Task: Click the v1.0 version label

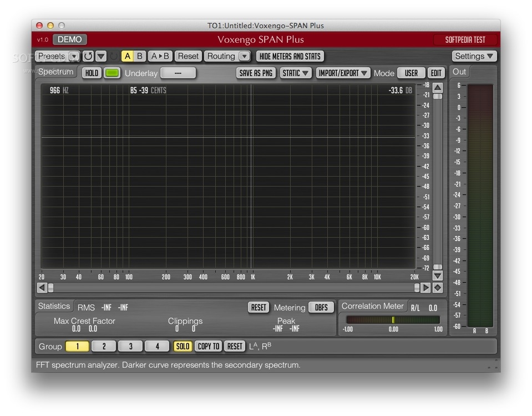Action: [x=42, y=40]
